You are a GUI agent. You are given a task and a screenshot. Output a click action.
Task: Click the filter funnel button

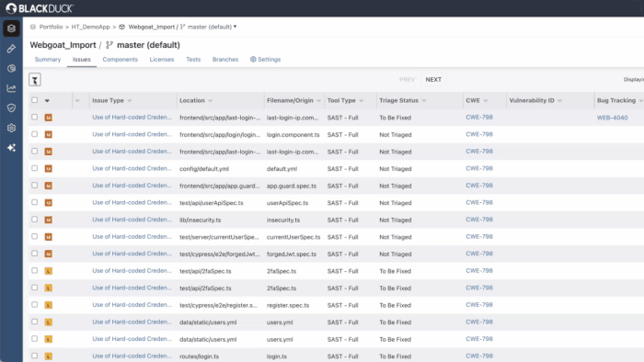click(35, 80)
